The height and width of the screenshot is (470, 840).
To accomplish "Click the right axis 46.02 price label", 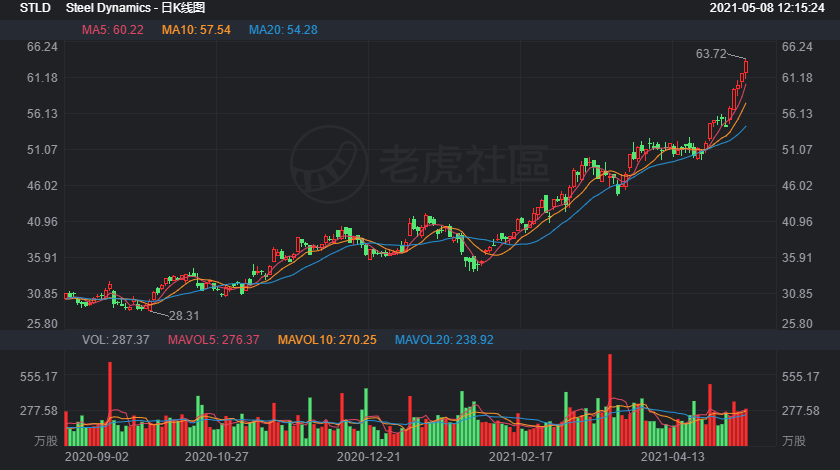I will tap(797, 185).
